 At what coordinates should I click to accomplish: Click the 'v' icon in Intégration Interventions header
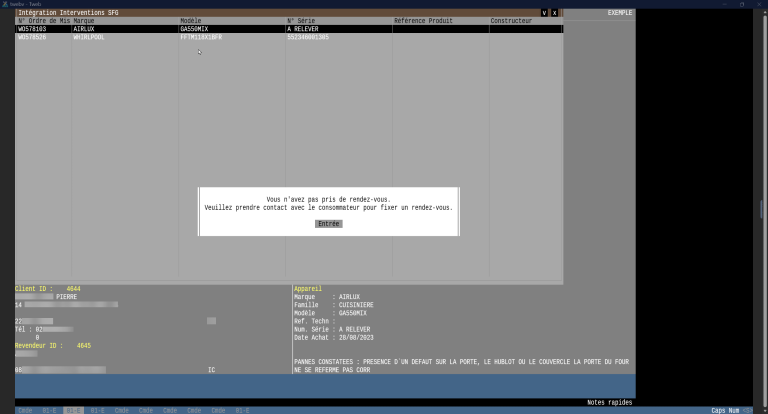coord(544,13)
